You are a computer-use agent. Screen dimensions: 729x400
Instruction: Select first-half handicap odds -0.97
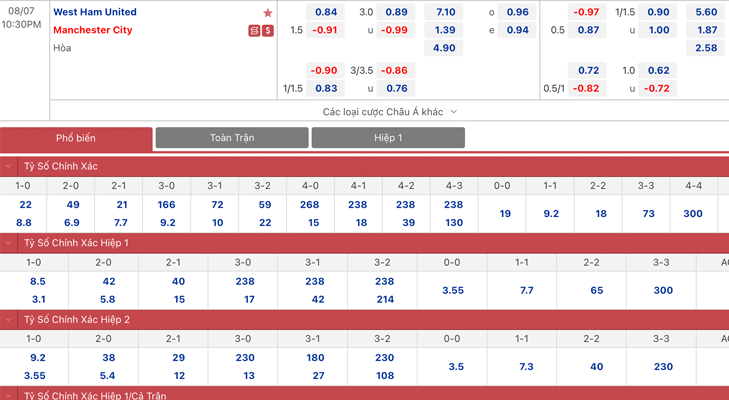click(587, 12)
